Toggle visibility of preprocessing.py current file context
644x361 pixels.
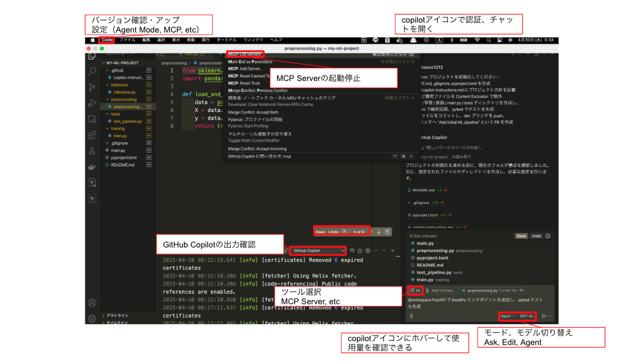(521, 290)
